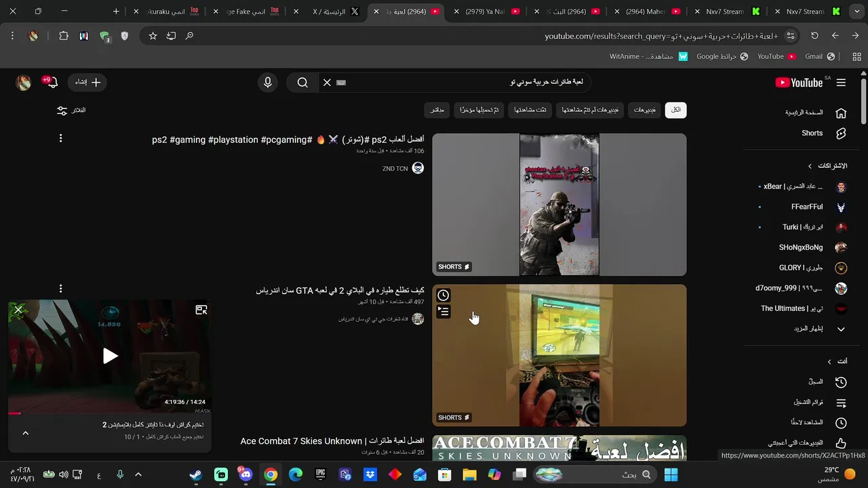
Task: Open the ZND TCN channel link
Action: [395, 168]
